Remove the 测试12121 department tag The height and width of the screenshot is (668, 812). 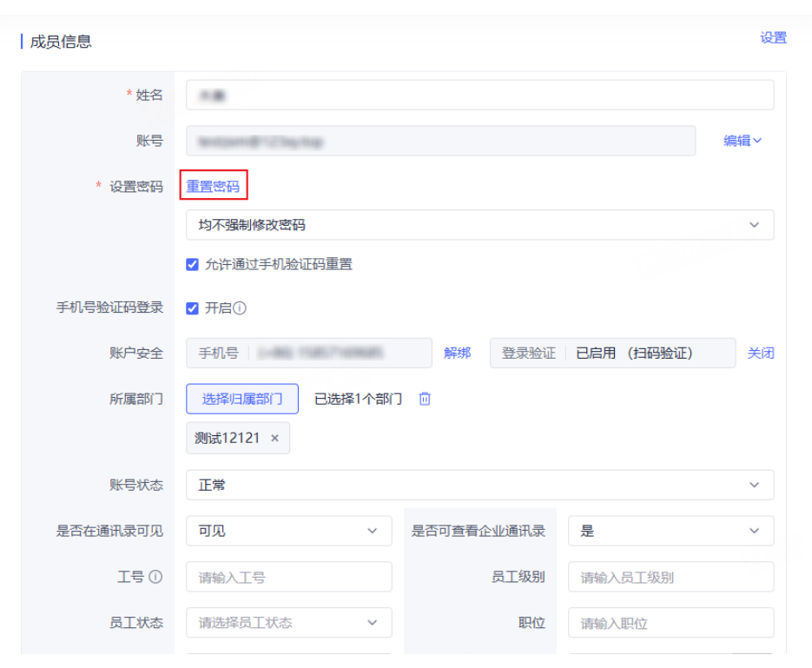click(x=275, y=438)
